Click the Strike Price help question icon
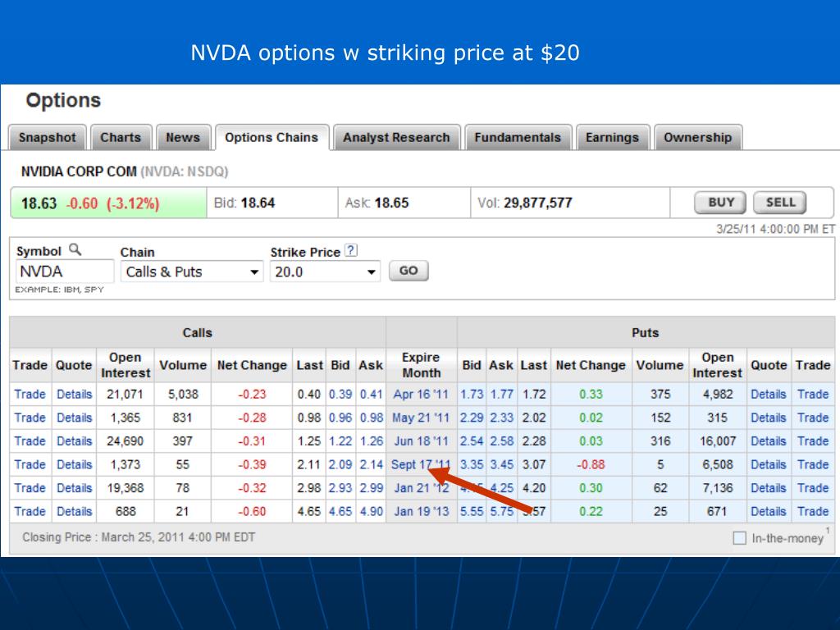Image resolution: width=840 pixels, height=630 pixels. pyautogui.click(x=351, y=251)
